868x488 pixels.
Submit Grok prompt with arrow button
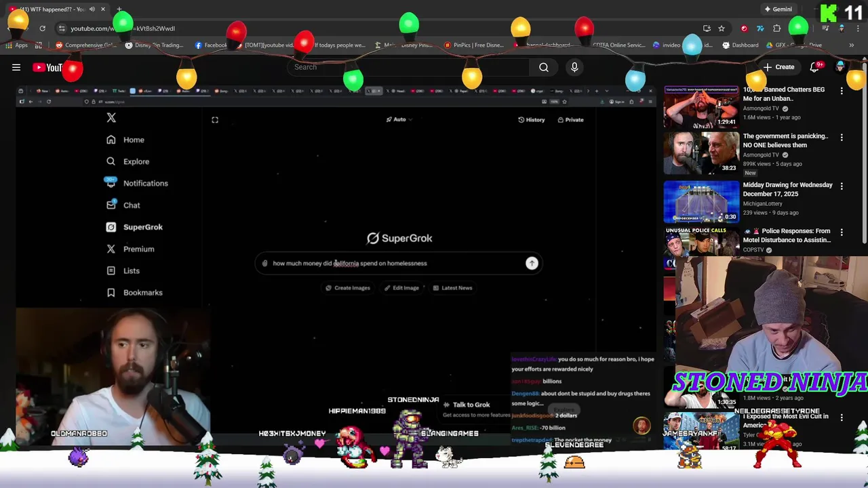click(x=532, y=263)
